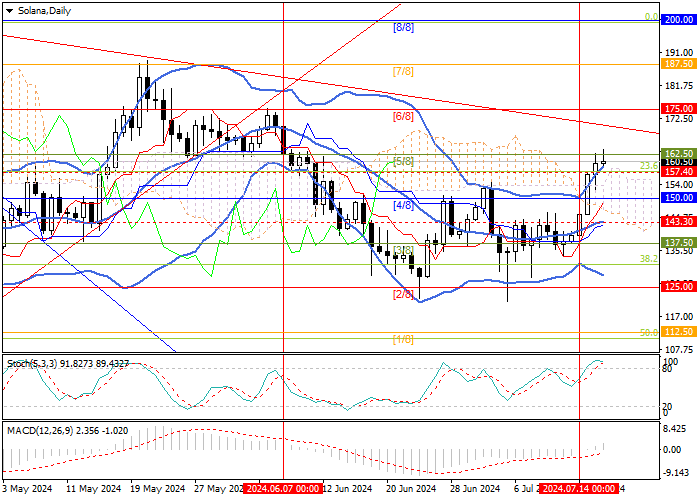Select the 23.6 Fibonacci level label
The image size is (700, 500).
(648, 166)
